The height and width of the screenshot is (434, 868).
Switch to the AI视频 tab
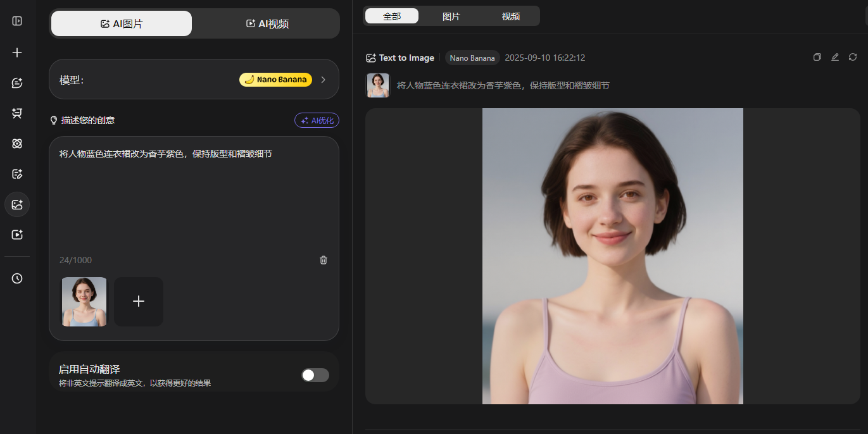coord(267,23)
